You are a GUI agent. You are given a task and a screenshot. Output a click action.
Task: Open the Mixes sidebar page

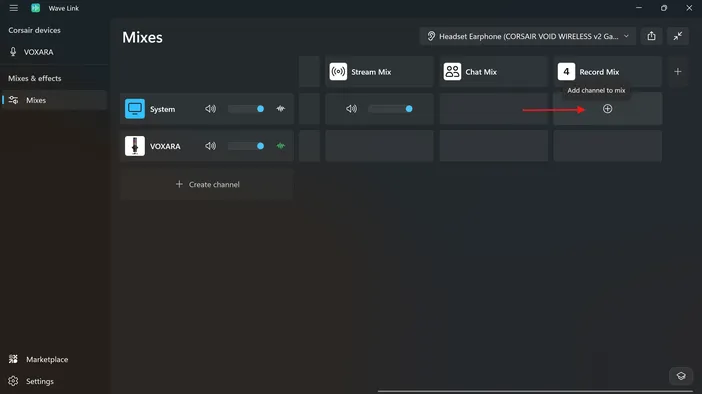tap(54, 100)
